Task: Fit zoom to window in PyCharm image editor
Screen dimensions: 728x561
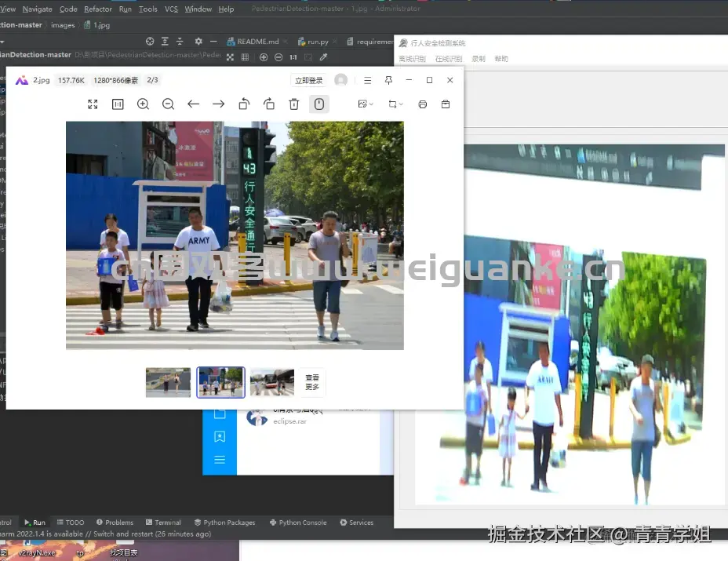Action: pos(308,57)
